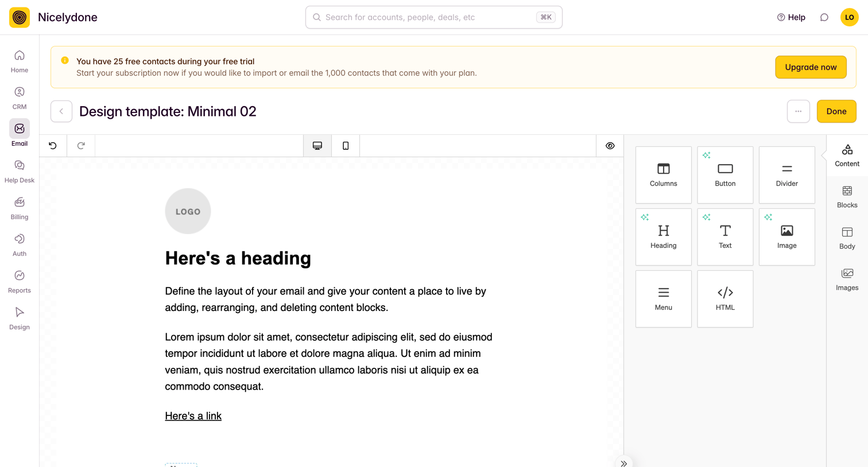Open Home in the left sidebar
This screenshot has height=467, width=868.
[x=20, y=61]
